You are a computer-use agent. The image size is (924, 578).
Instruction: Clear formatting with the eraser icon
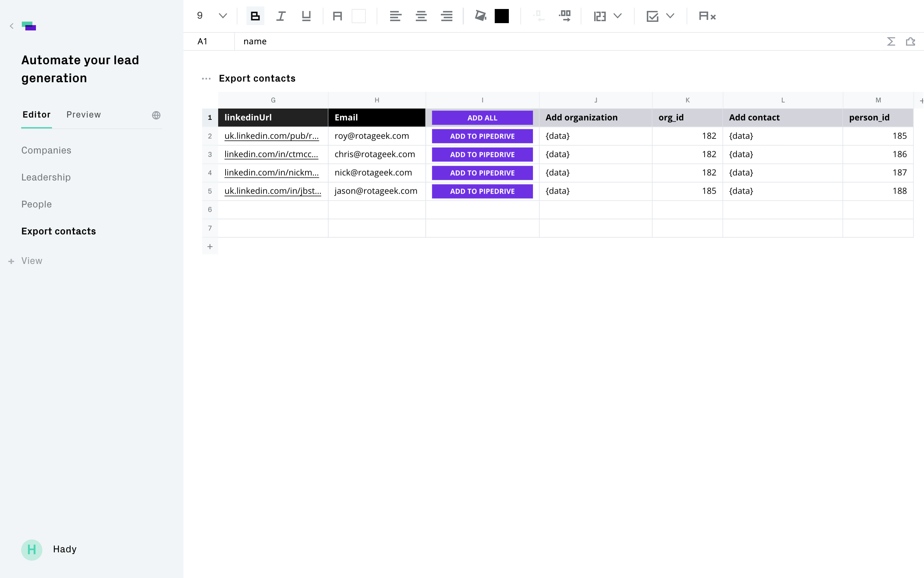pos(707,16)
